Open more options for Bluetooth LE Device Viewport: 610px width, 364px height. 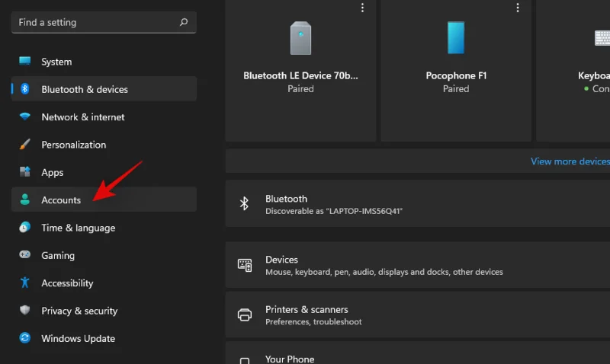362,8
